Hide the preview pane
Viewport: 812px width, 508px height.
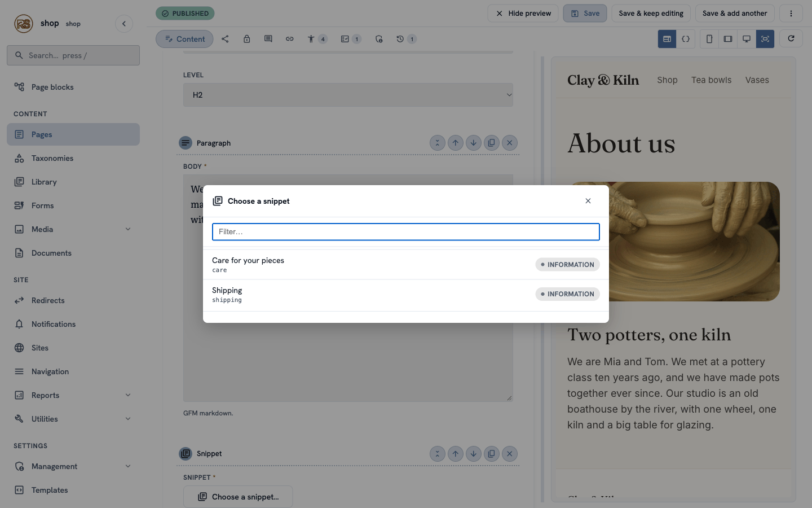(x=523, y=14)
